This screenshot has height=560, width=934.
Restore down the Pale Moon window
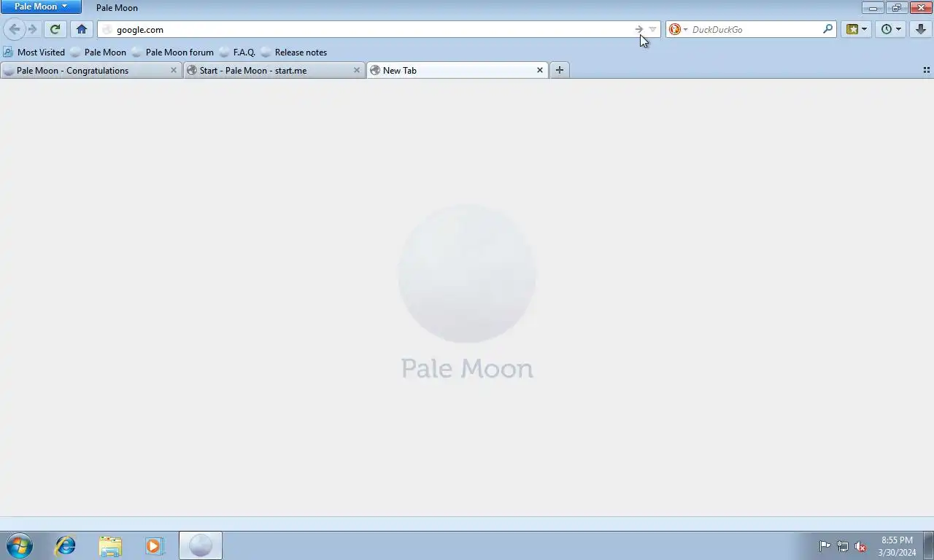[897, 7]
